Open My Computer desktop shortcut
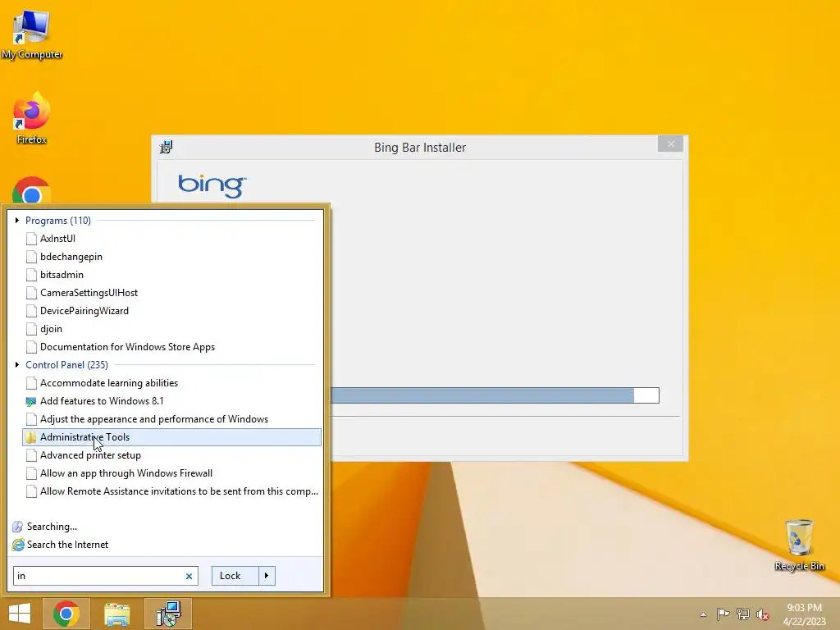 click(32, 35)
